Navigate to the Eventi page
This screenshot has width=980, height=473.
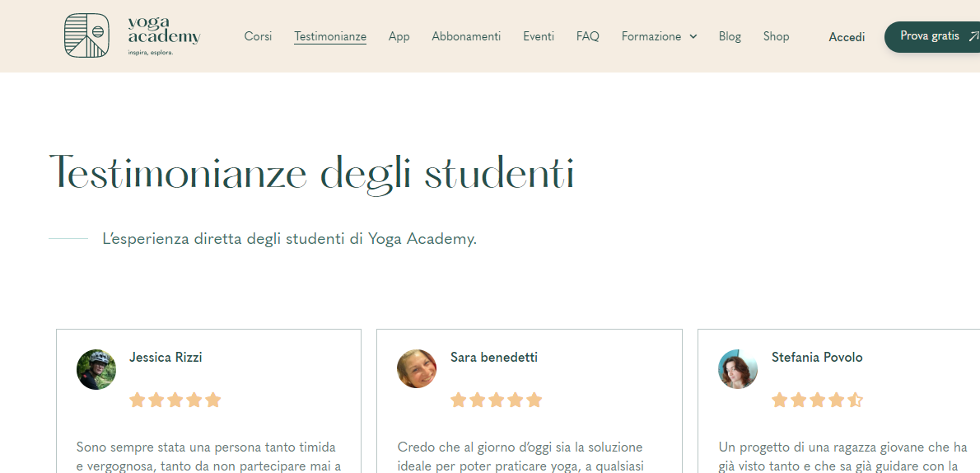point(539,36)
